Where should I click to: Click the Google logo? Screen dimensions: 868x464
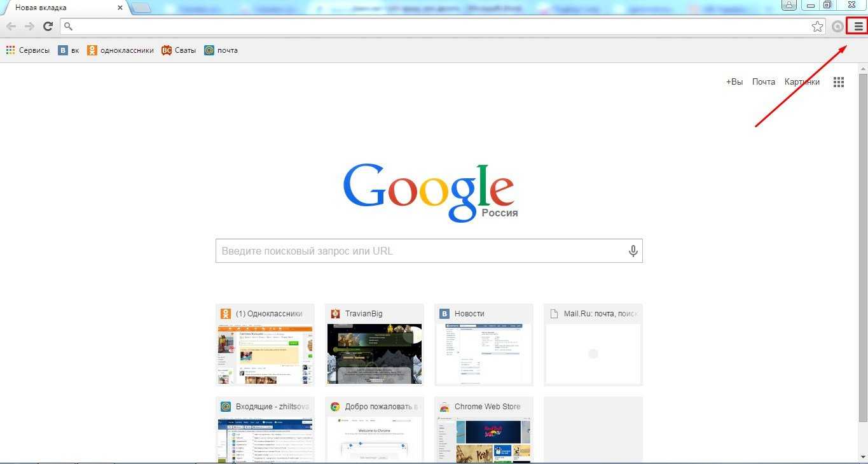tap(429, 192)
